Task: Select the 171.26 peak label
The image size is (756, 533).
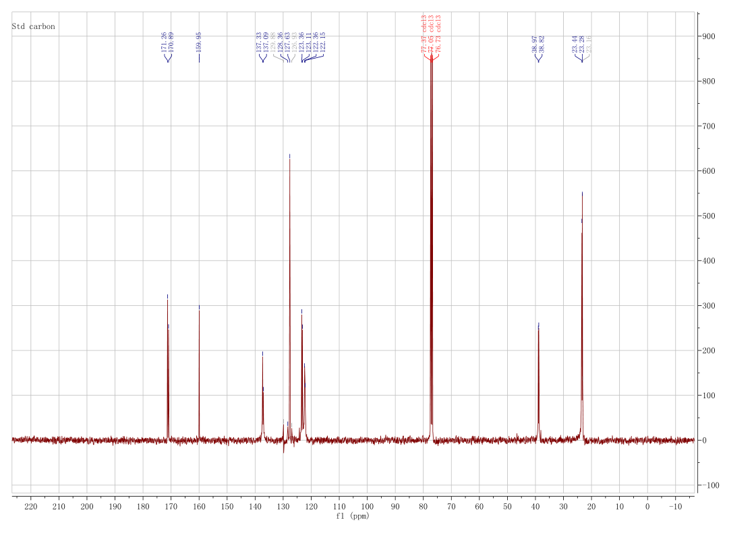Action: click(x=164, y=42)
